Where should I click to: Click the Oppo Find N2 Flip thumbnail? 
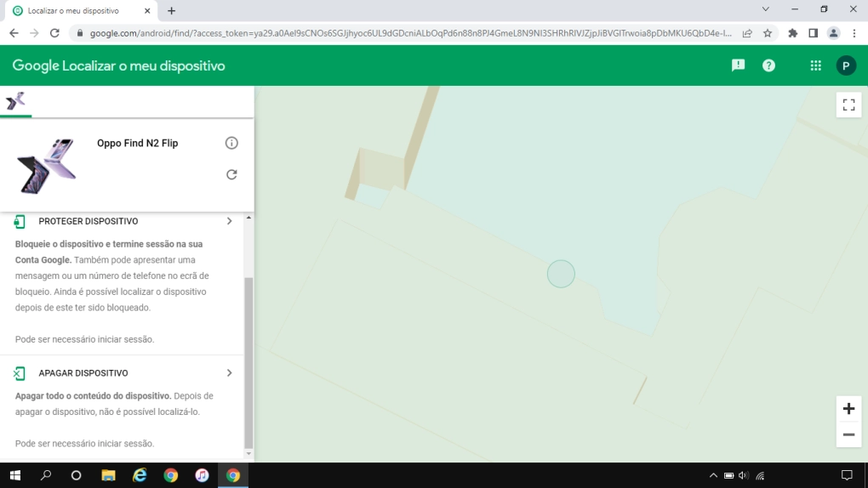coord(46,166)
